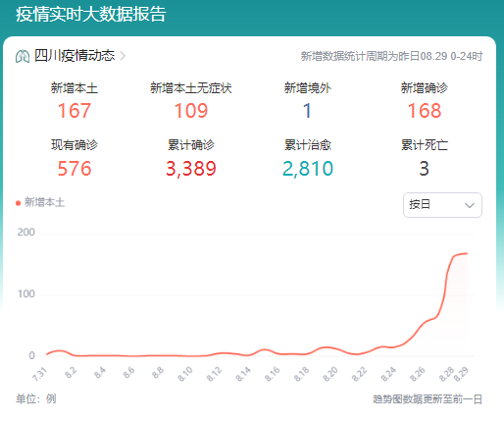Click the 累计治愈 value 2,810

(x=308, y=169)
